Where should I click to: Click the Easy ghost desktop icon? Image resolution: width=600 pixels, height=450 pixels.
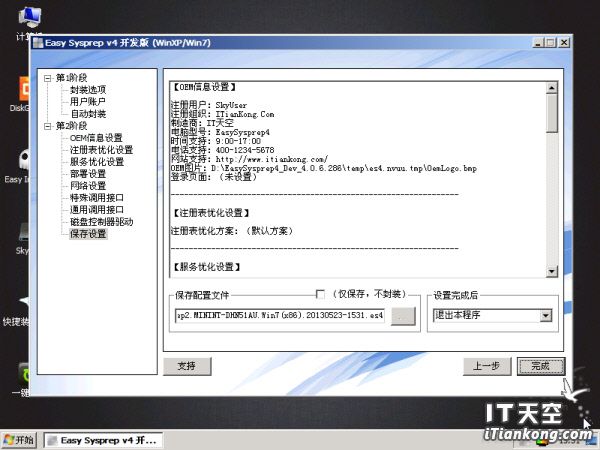point(24,160)
